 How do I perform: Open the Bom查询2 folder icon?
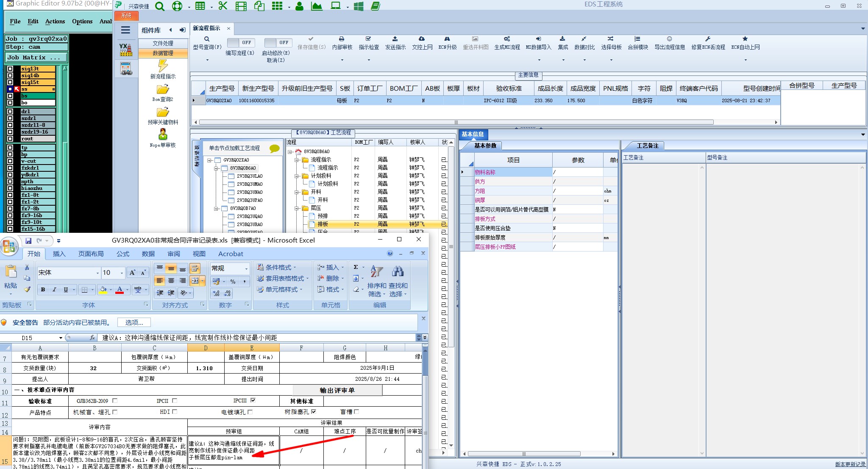tap(163, 89)
